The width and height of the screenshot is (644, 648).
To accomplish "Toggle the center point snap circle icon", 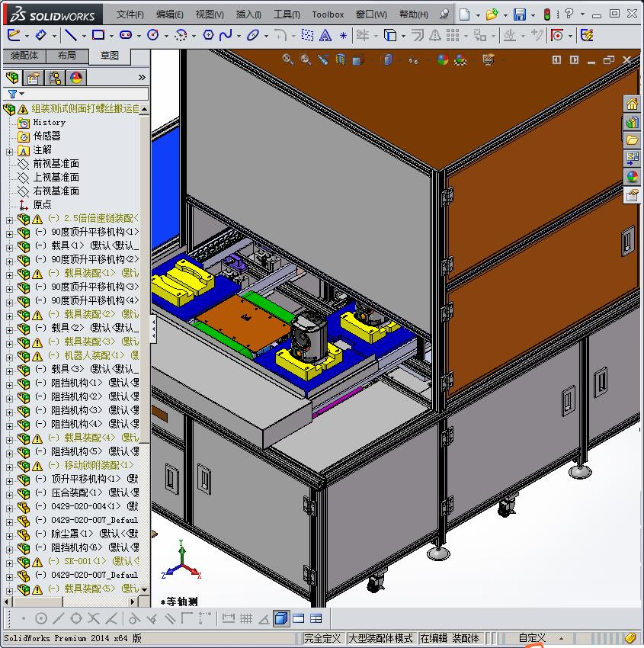I will [x=41, y=618].
